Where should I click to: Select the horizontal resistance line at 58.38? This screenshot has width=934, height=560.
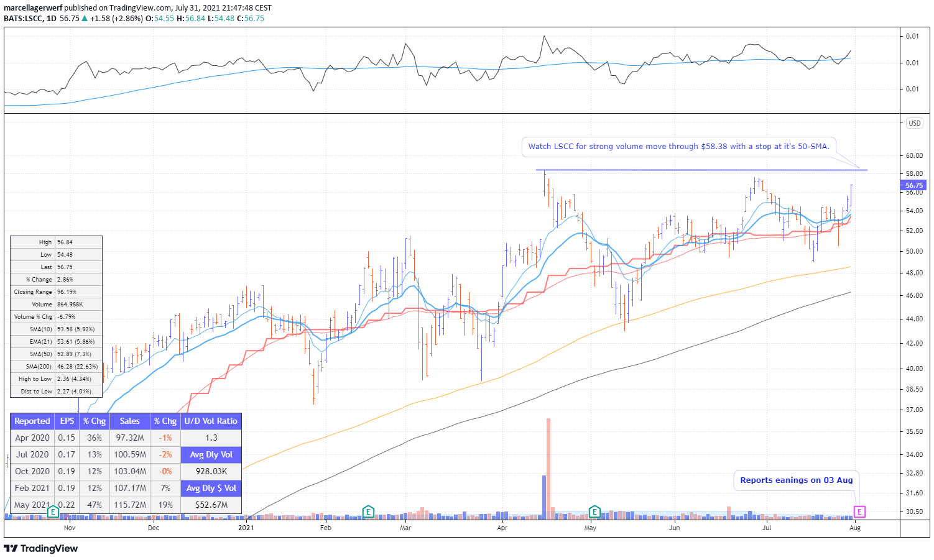click(701, 170)
